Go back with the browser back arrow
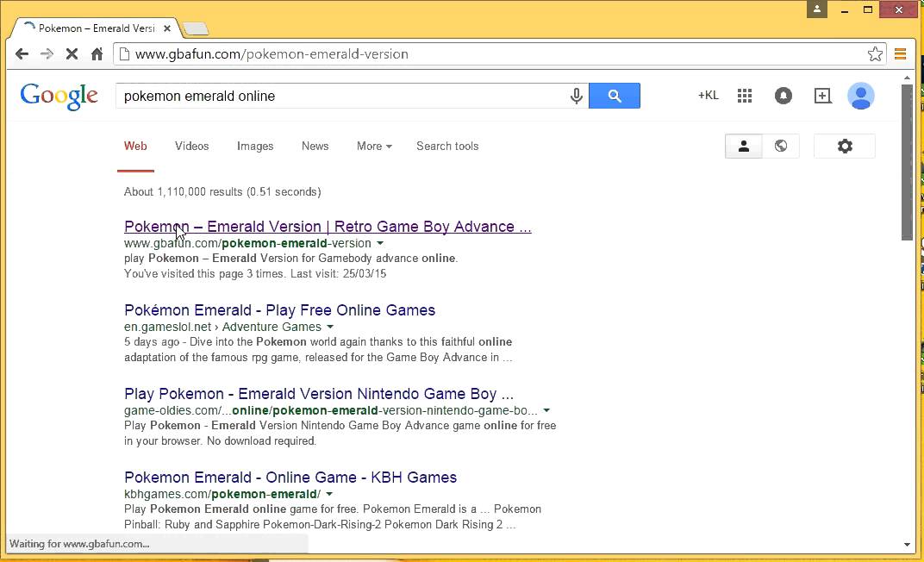This screenshot has width=924, height=562. (x=22, y=54)
